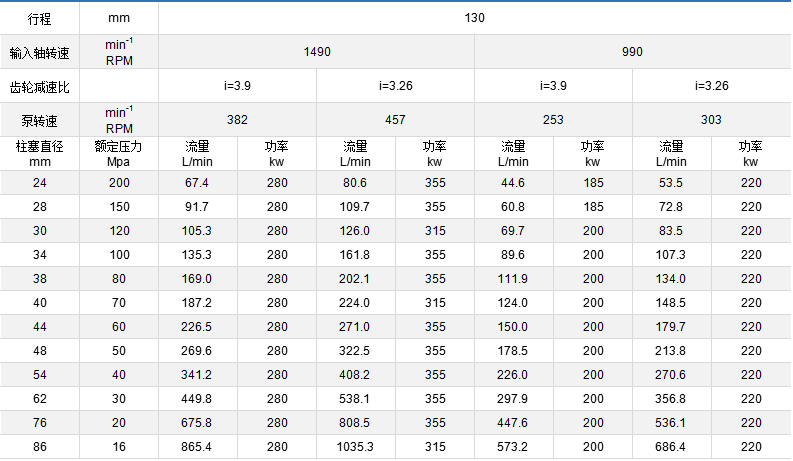This screenshot has width=793, height=461.
Task: Click the flow value 865.4 cell
Action: click(197, 447)
